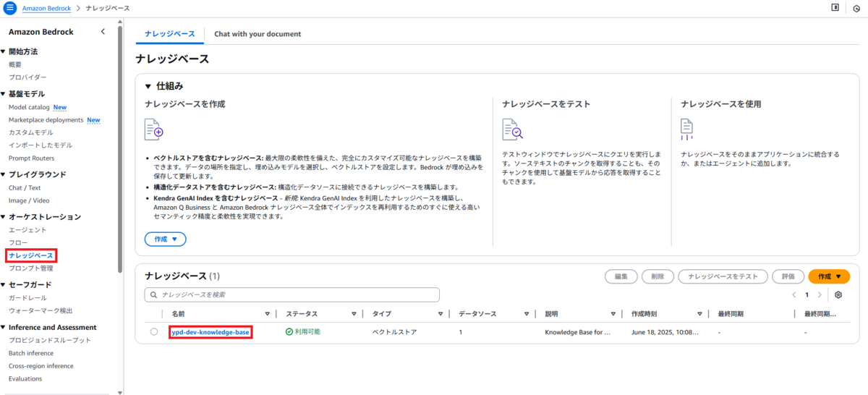
Task: Collapse the 基盤モデル sidebar group
Action: coord(4,94)
